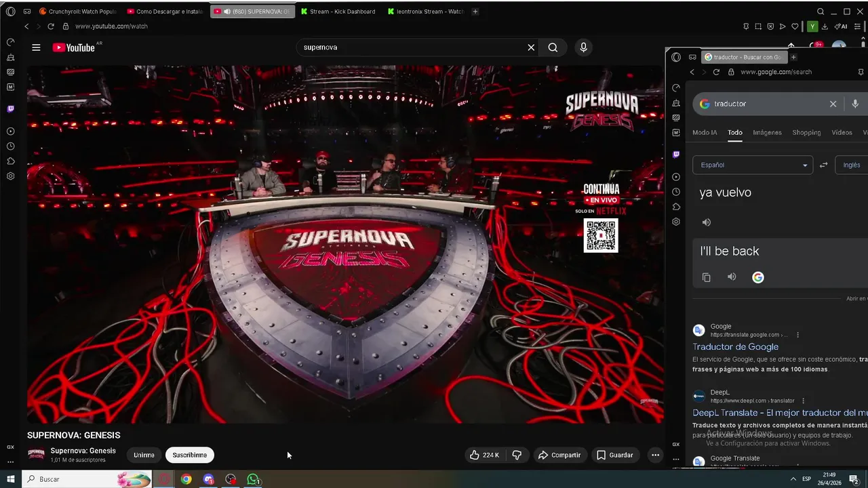
Task: Save the video using Guardar
Action: [x=615, y=455]
